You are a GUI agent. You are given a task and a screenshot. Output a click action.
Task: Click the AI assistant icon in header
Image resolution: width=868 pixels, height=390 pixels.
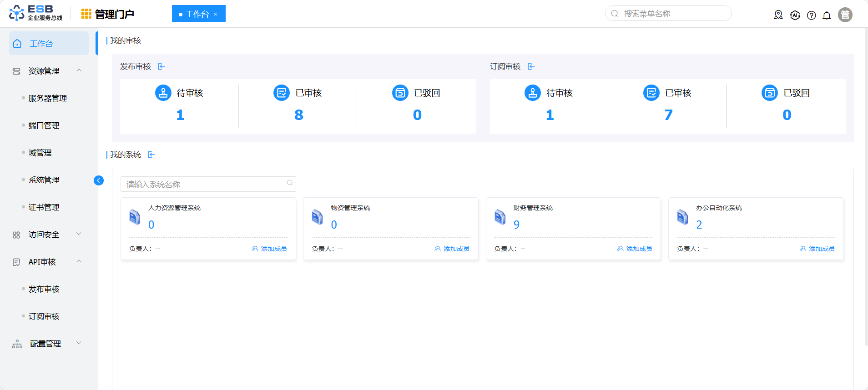[x=795, y=15]
